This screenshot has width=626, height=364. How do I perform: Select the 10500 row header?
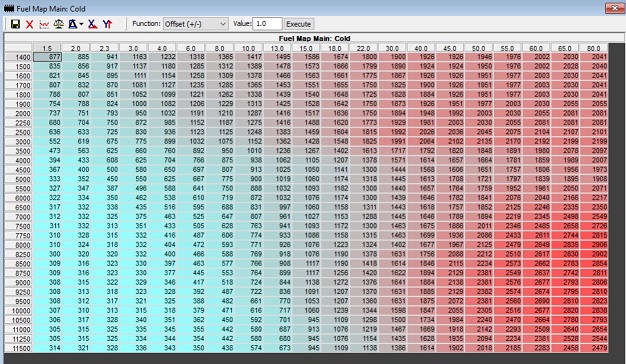coord(19,320)
